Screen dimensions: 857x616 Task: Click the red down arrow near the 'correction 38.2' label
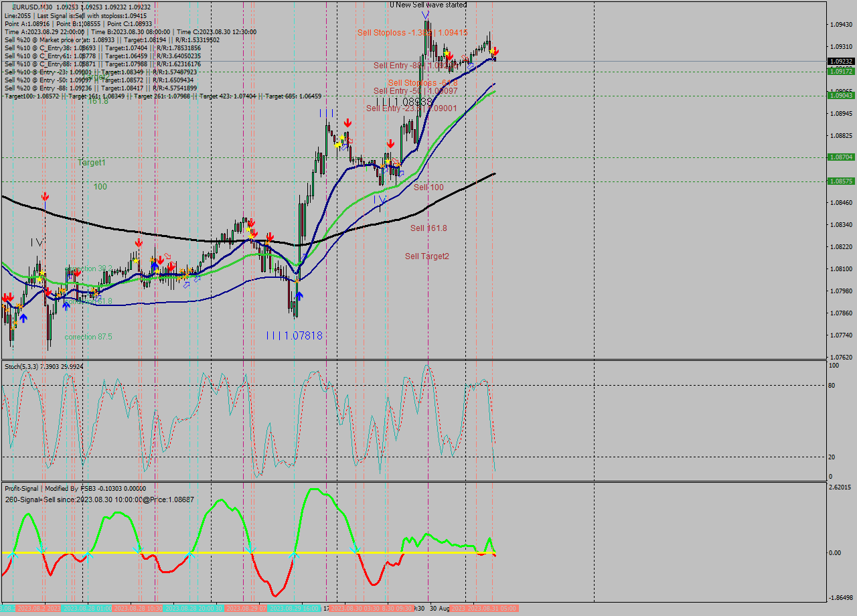pos(78,273)
